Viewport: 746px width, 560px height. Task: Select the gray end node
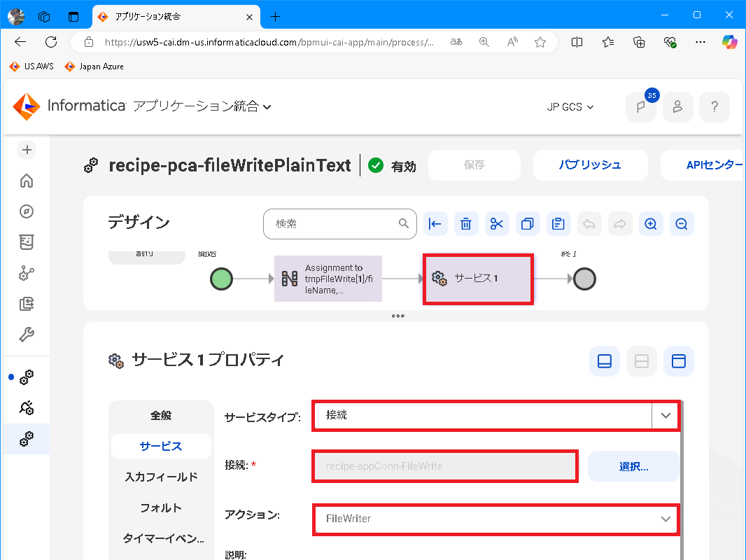tap(585, 279)
